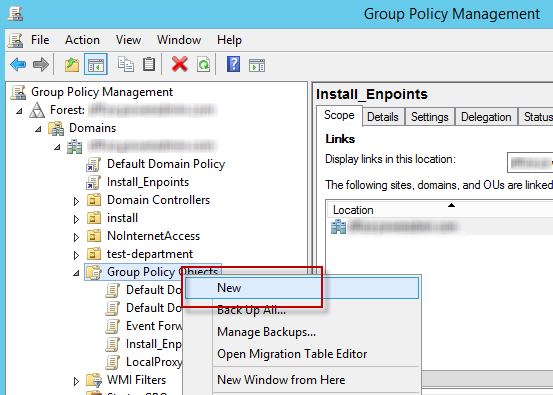Viewport: 553px width, 395px height.
Task: Click the blue Back arrow toolbar icon
Action: [18, 65]
